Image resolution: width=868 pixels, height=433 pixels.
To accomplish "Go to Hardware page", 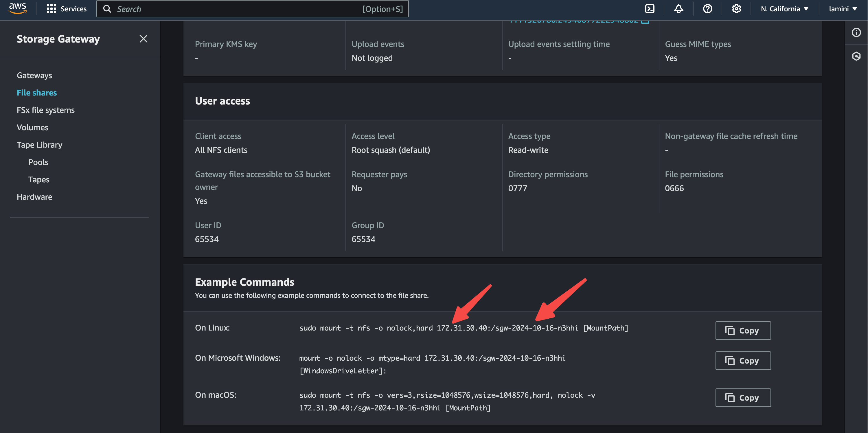I will coord(34,197).
